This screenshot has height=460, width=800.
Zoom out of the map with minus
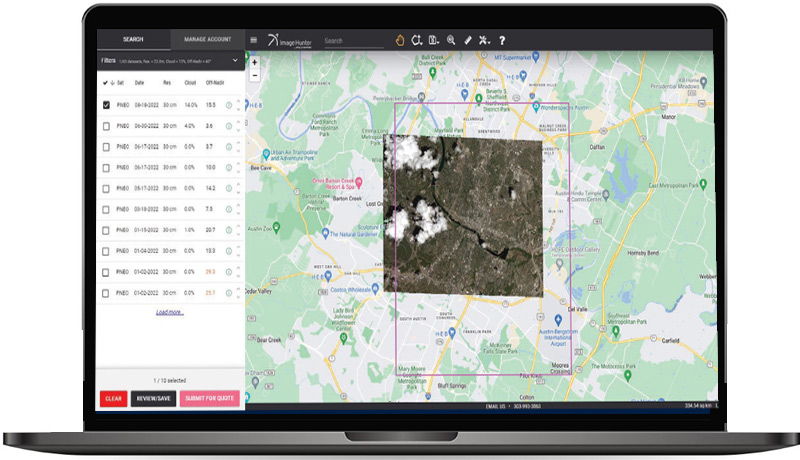click(255, 74)
